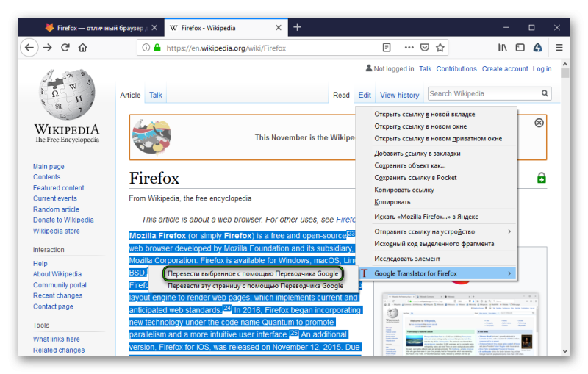This screenshot has width=588, height=374.
Task: Dismiss the November banner with X
Action: coord(539,123)
